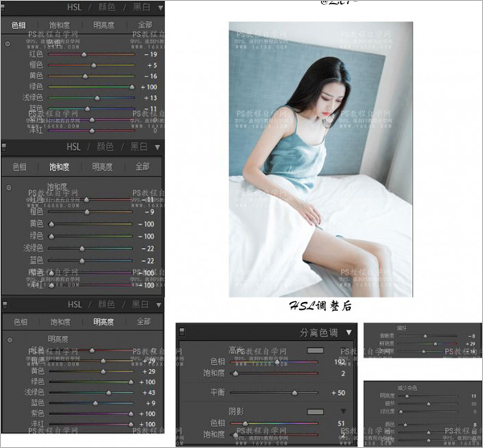
Task: Click HSL mode in the middle panel header
Action: click(73, 147)
